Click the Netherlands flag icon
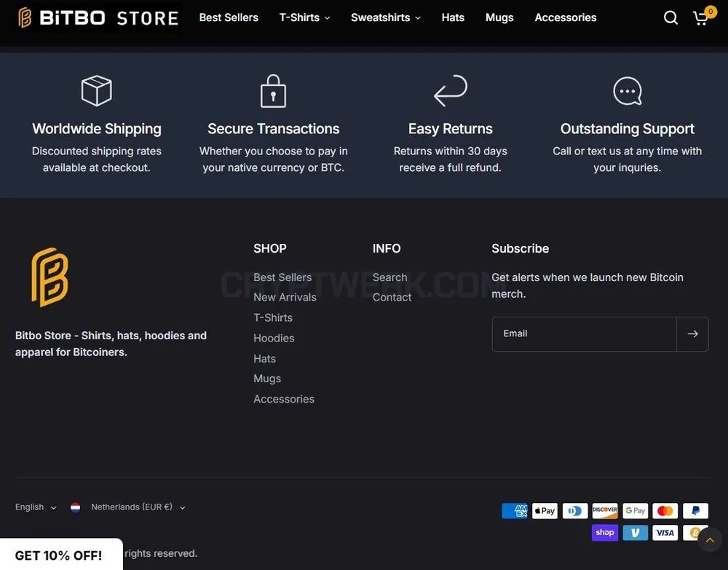This screenshot has height=570, width=728. click(x=75, y=507)
